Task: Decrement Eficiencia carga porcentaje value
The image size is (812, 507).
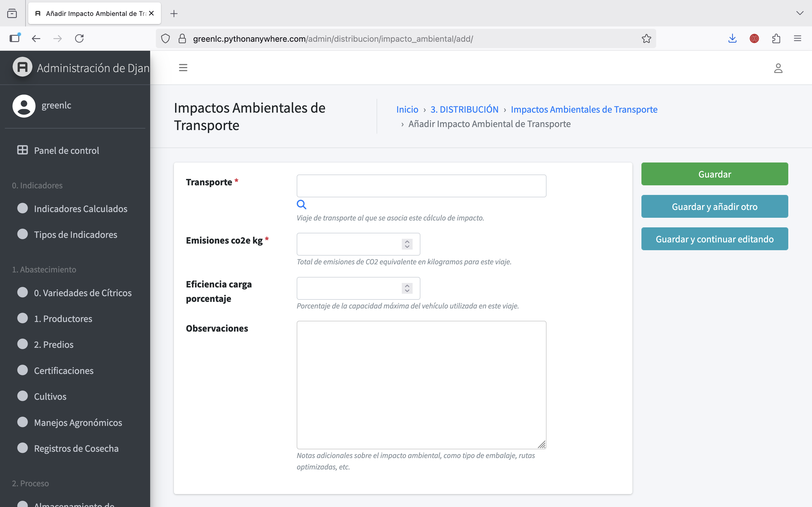Action: pos(406,291)
